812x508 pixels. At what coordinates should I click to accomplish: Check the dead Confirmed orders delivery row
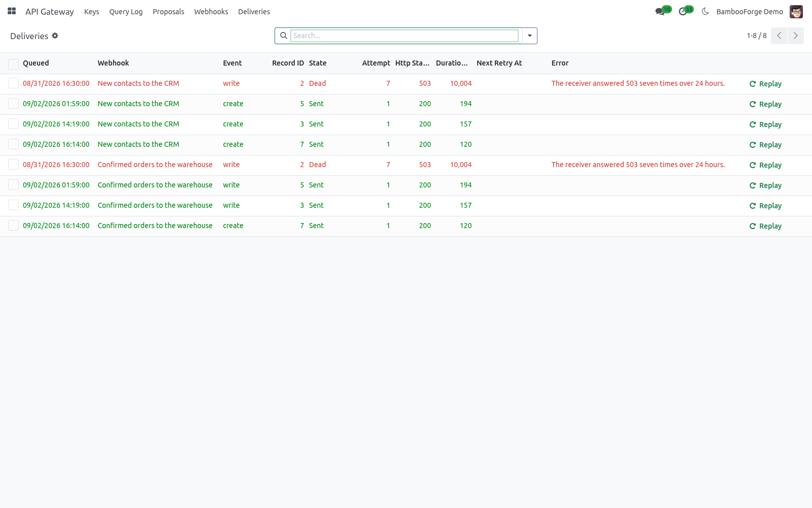(x=13, y=165)
